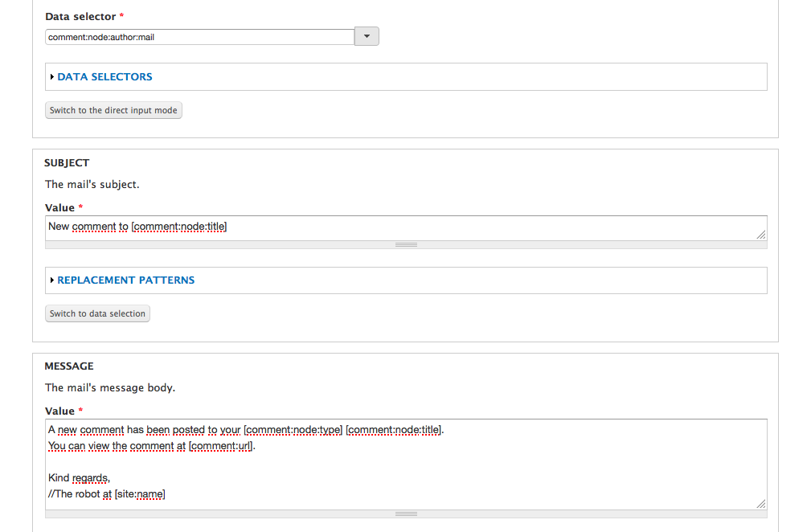Expand the DATA SELECTORS section link
Screen dimensions: 811x532
click(x=104, y=77)
